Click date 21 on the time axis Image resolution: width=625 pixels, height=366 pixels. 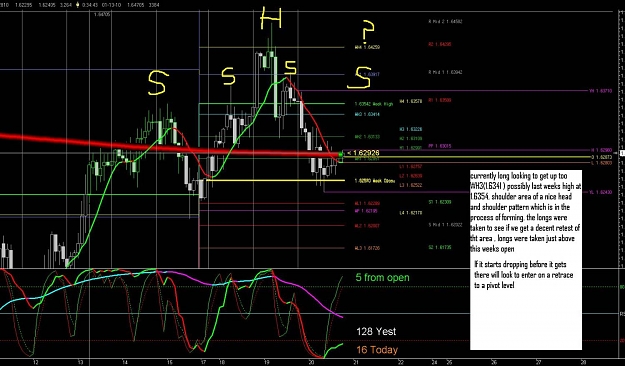(356, 362)
